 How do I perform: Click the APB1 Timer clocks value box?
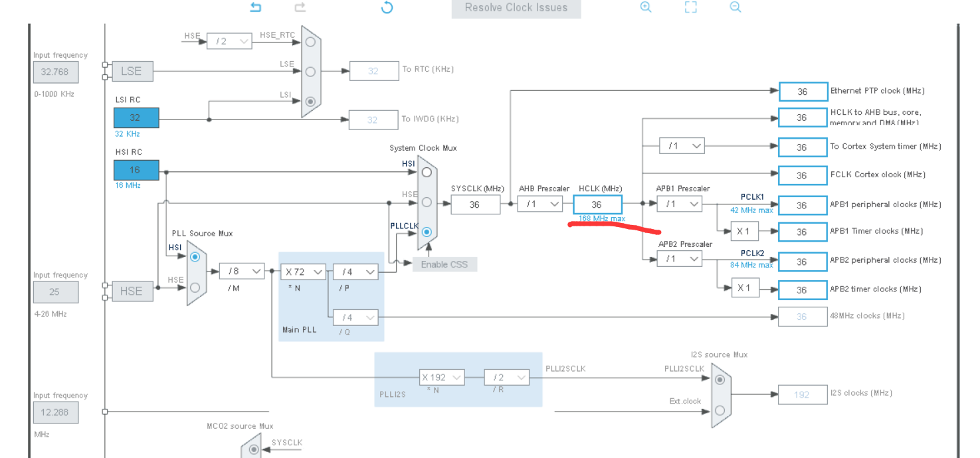click(x=803, y=232)
